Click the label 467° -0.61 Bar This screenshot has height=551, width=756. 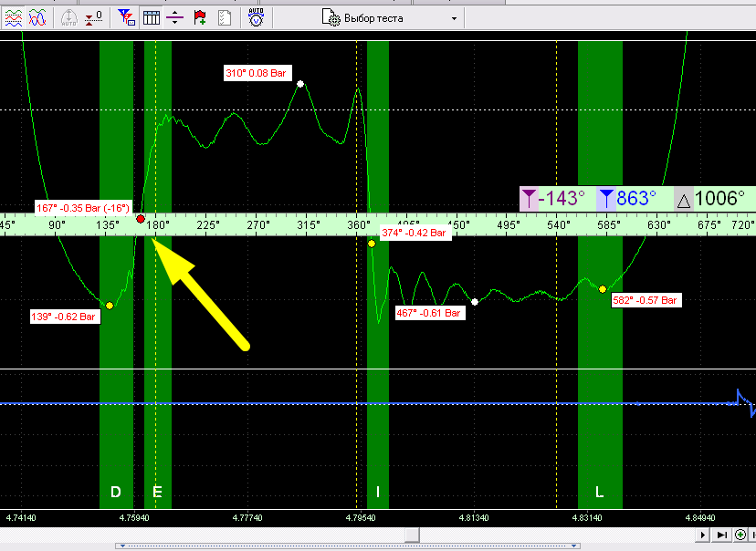(x=430, y=313)
